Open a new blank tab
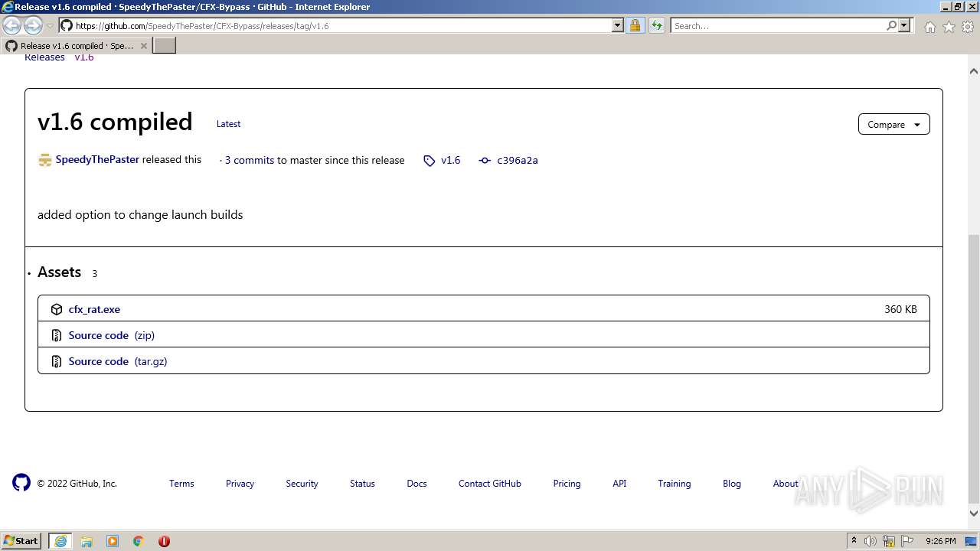 (x=165, y=46)
